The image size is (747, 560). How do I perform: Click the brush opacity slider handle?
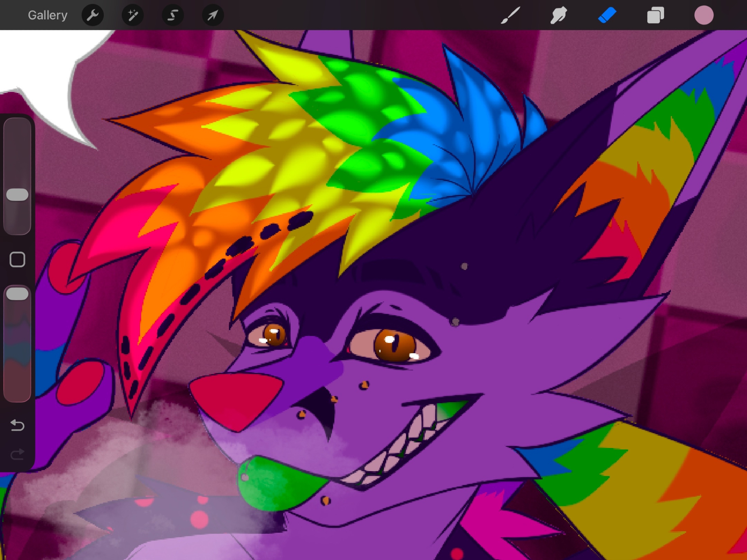(x=17, y=294)
